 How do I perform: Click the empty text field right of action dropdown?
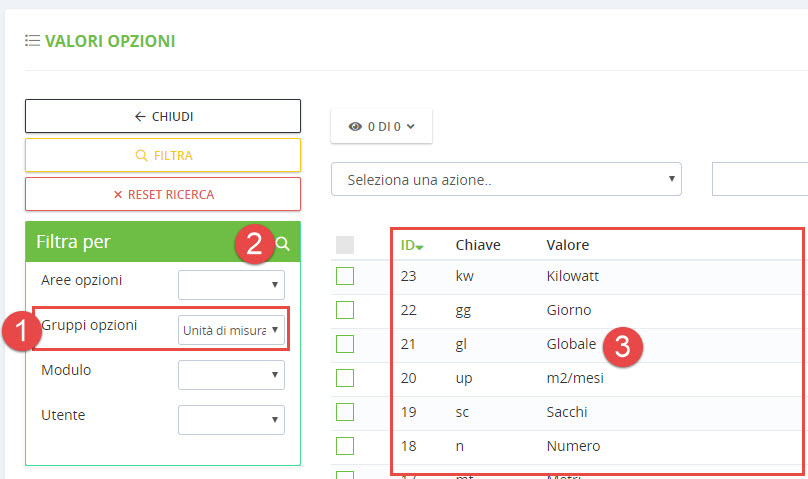pyautogui.click(x=760, y=180)
